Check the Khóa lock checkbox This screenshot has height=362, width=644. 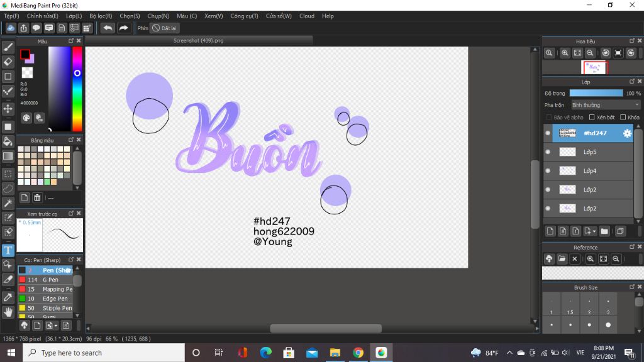click(x=623, y=118)
